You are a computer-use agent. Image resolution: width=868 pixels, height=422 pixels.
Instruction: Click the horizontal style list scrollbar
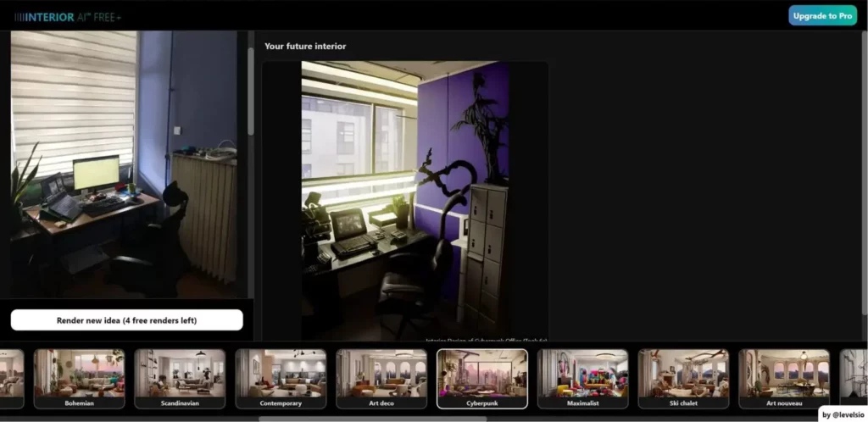click(x=373, y=418)
